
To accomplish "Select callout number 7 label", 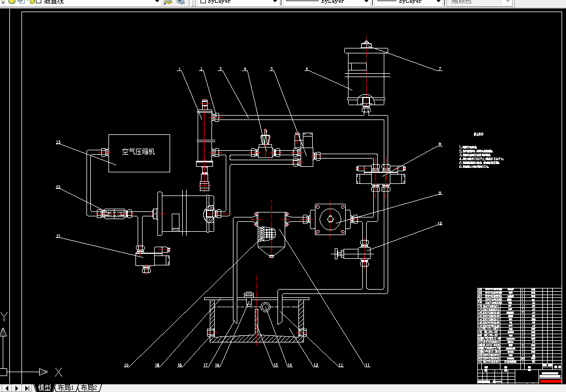I will point(440,69).
